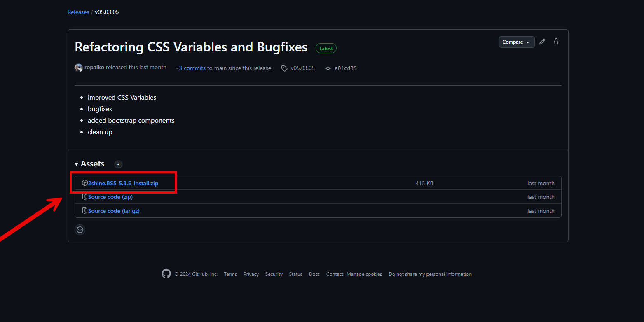Click the pencil edit release icon
644x322 pixels.
click(542, 42)
